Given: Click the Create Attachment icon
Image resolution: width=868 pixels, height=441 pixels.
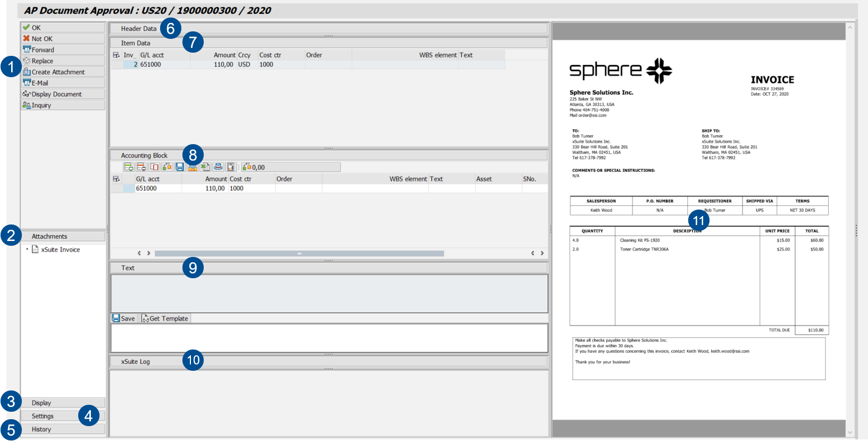Looking at the screenshot, I should [27, 72].
